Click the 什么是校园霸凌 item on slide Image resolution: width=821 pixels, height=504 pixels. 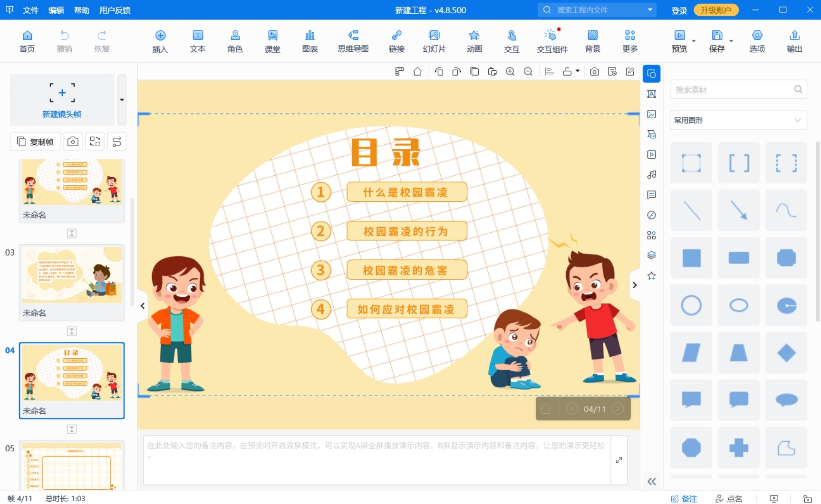[x=406, y=192]
